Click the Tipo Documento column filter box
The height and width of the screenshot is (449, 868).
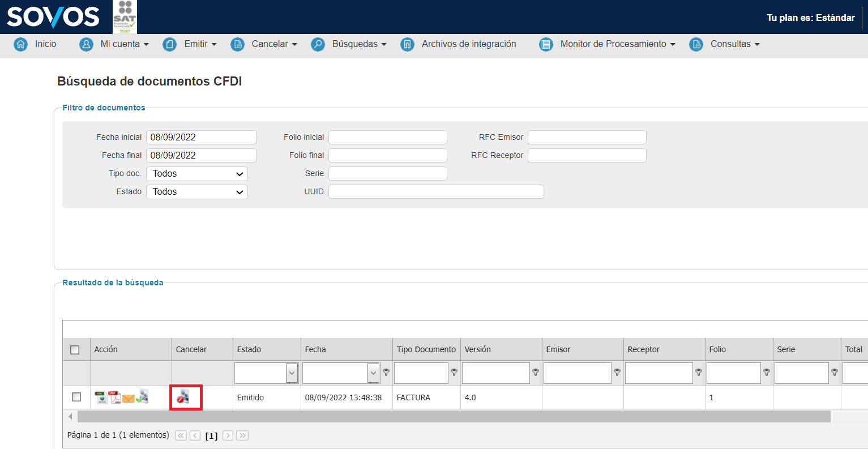[421, 373]
